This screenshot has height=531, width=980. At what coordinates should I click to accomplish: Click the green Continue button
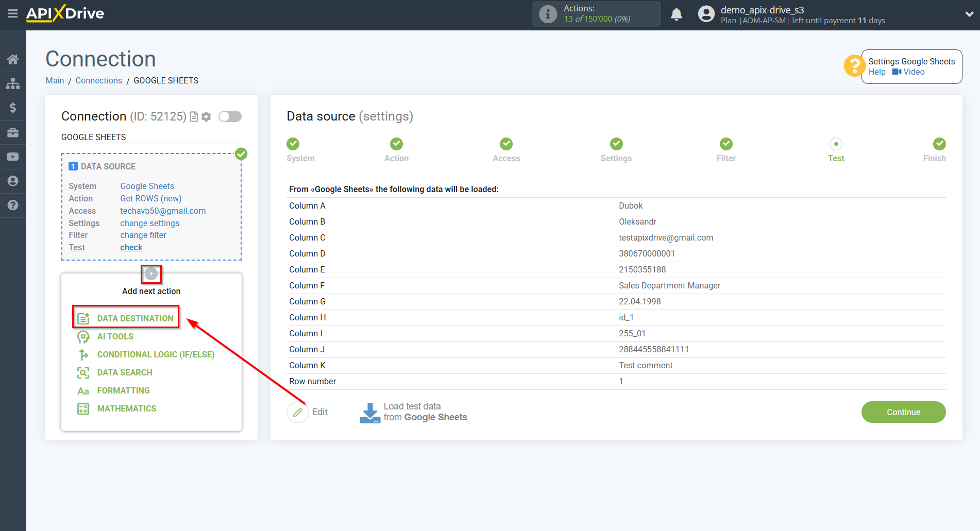(903, 412)
